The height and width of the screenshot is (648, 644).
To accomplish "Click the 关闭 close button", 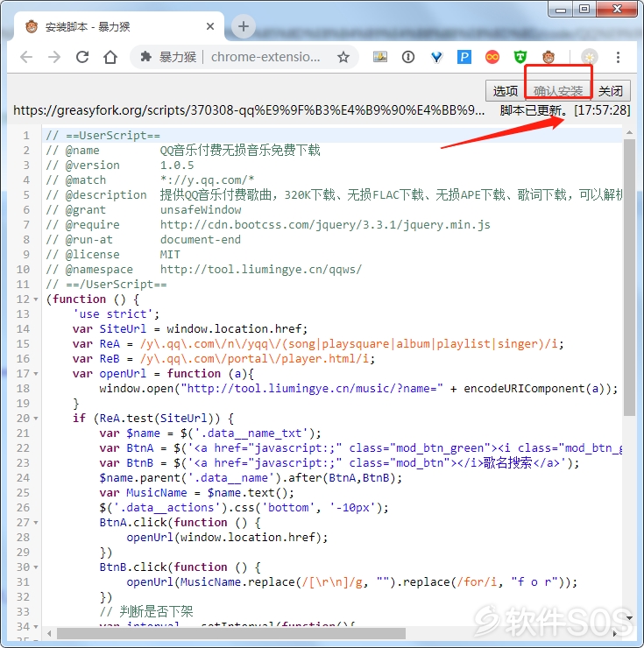I will tap(611, 90).
